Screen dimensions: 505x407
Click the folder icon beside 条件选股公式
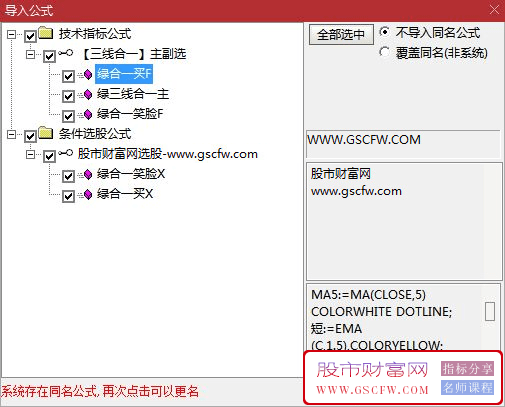(x=46, y=133)
